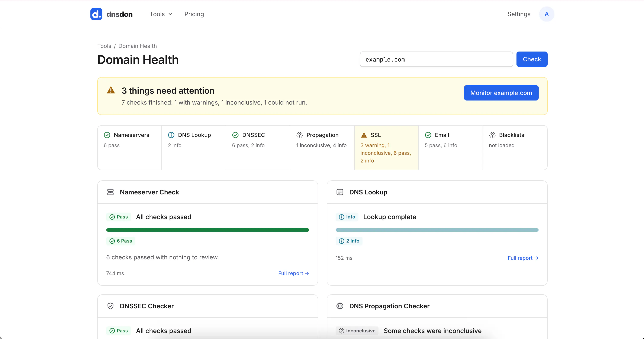The height and width of the screenshot is (339, 644).
Task: Click the DNSSEC green check icon in summary
Action: (235, 135)
